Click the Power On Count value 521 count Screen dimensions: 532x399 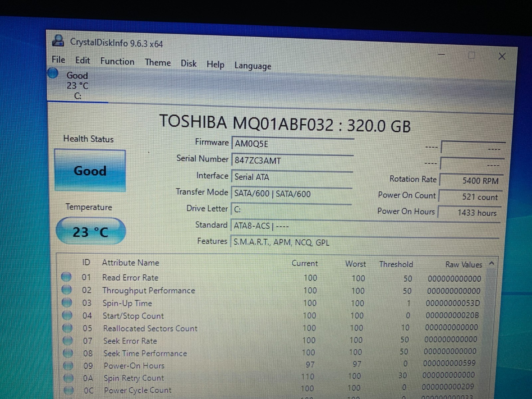tap(471, 197)
